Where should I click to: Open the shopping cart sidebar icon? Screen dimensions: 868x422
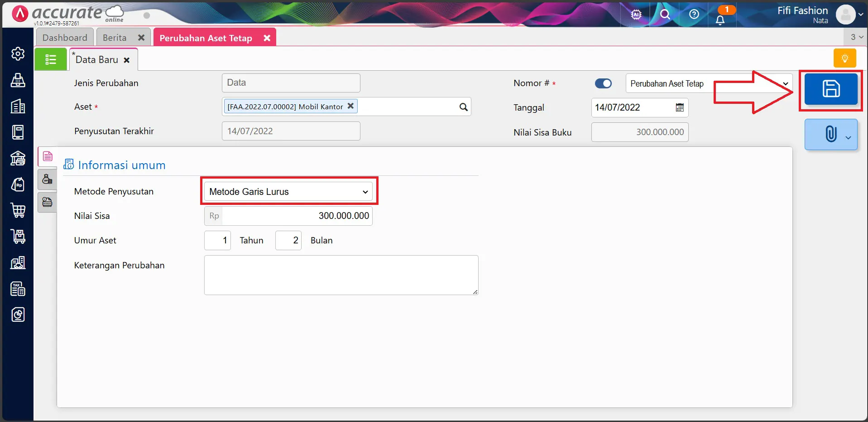(18, 210)
